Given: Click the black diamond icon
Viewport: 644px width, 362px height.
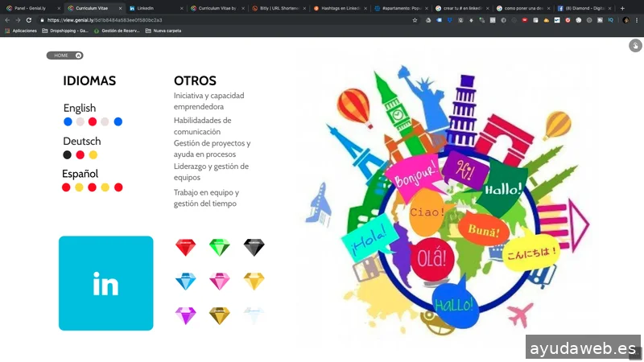Looking at the screenshot, I should 254,248.
